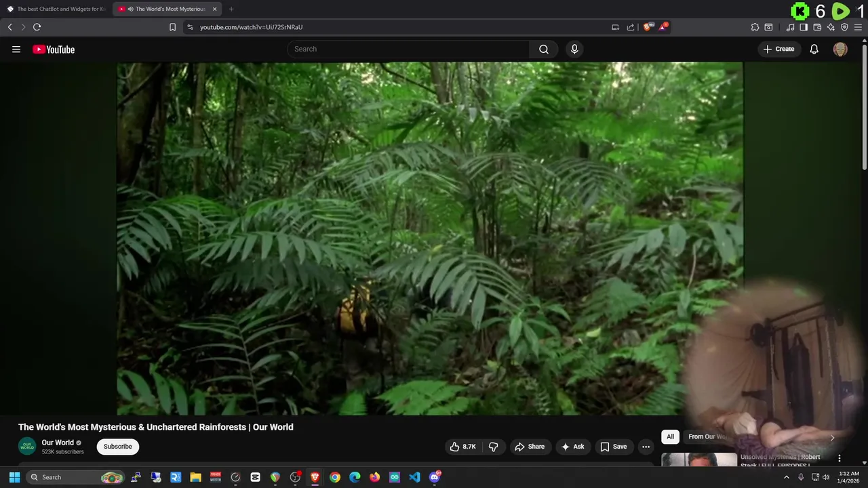868x488 pixels.
Task: Open Windows Start menu
Action: pos(14,477)
